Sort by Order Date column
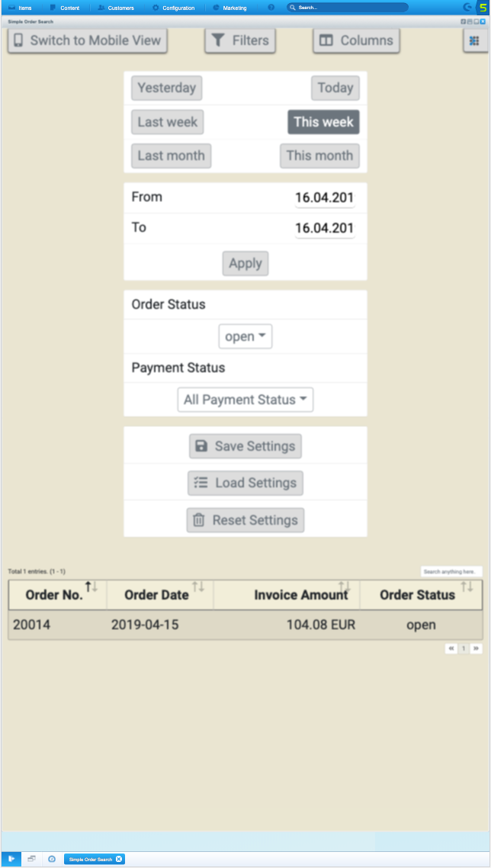Image resolution: width=491 pixels, height=868 pixels. point(160,595)
